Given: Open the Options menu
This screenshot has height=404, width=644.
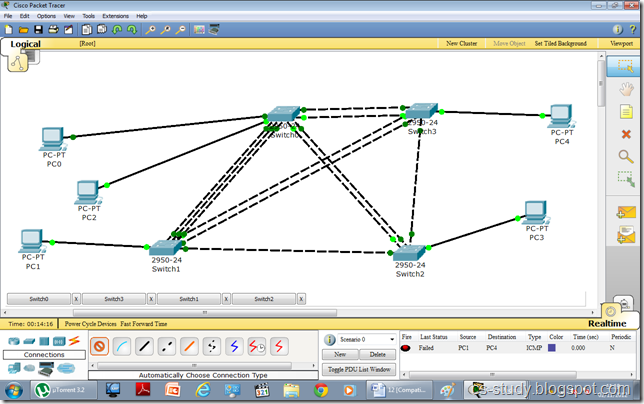Looking at the screenshot, I should [x=46, y=16].
